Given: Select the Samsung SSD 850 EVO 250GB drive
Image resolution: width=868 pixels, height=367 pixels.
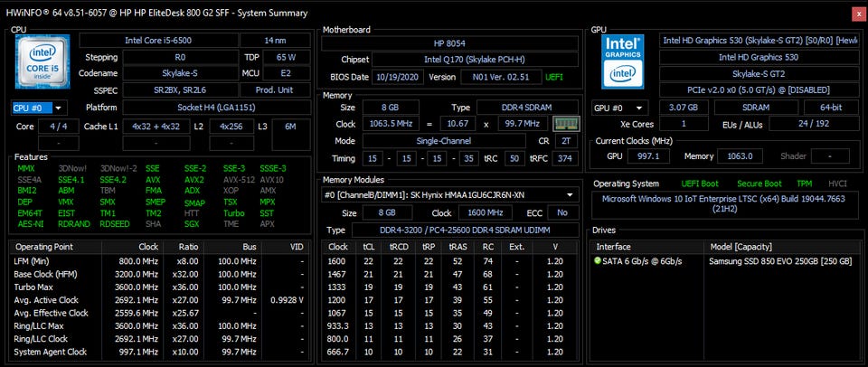Looking at the screenshot, I should pos(780,261).
